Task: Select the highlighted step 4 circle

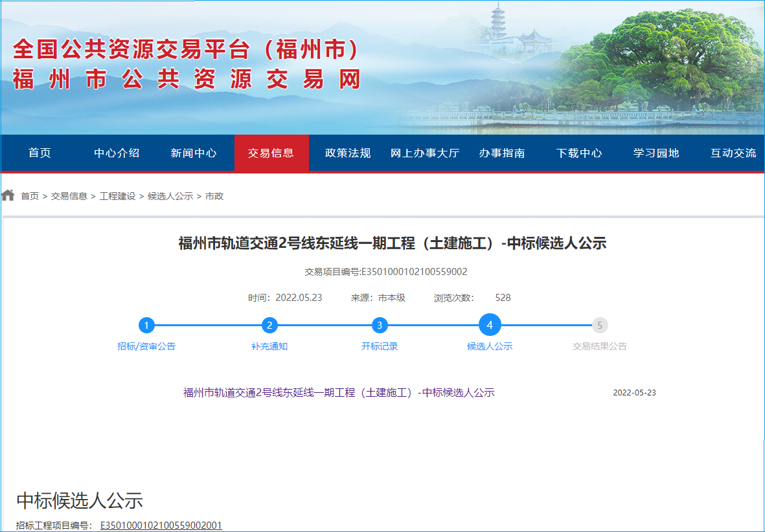Action: (x=490, y=325)
